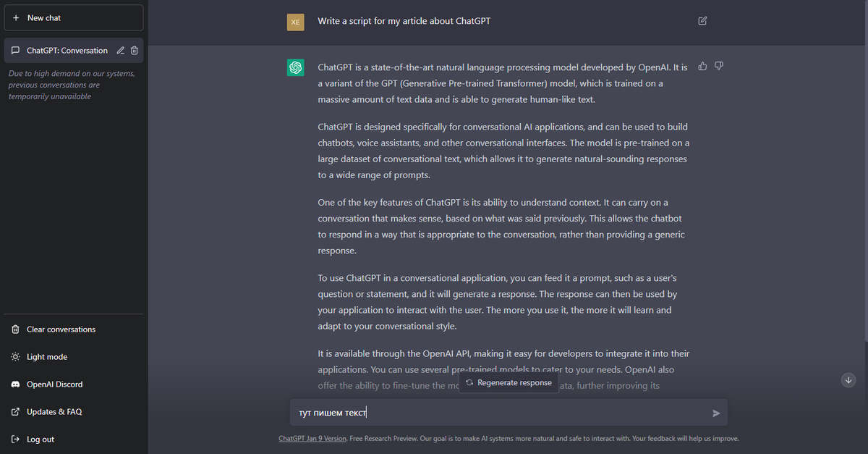
Task: Edit the user prompt with pencil icon
Action: coord(702,21)
